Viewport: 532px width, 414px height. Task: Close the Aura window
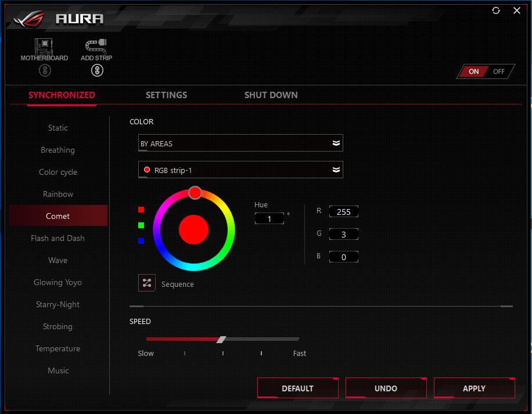pos(517,10)
